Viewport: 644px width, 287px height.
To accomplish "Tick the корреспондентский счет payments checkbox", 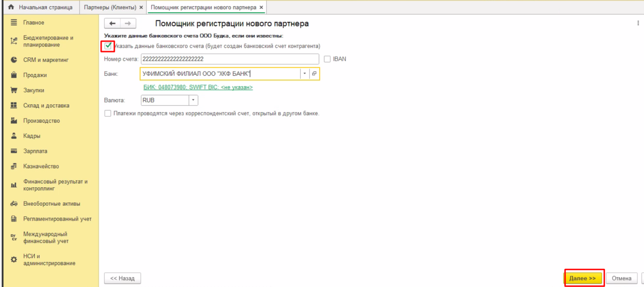I will coord(108,114).
